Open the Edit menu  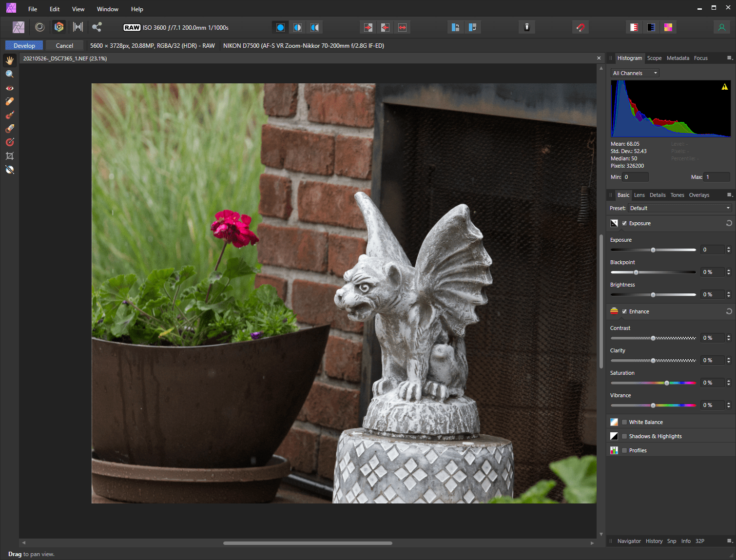(x=55, y=9)
